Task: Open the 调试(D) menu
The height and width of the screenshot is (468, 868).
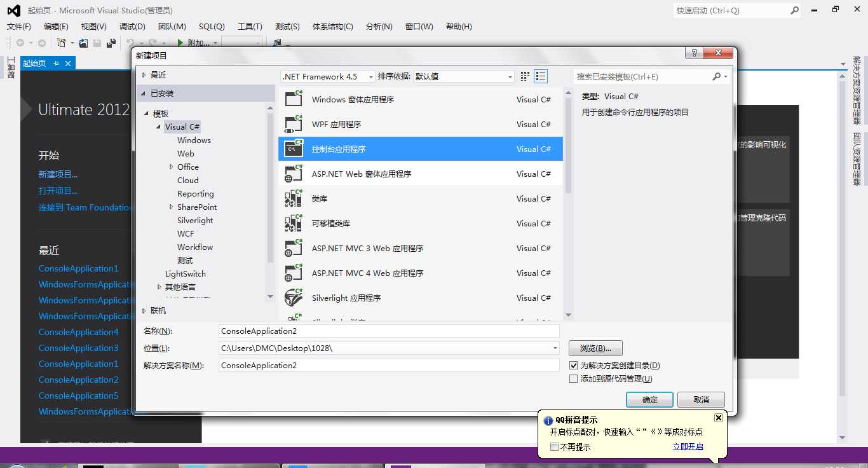Action: (132, 27)
